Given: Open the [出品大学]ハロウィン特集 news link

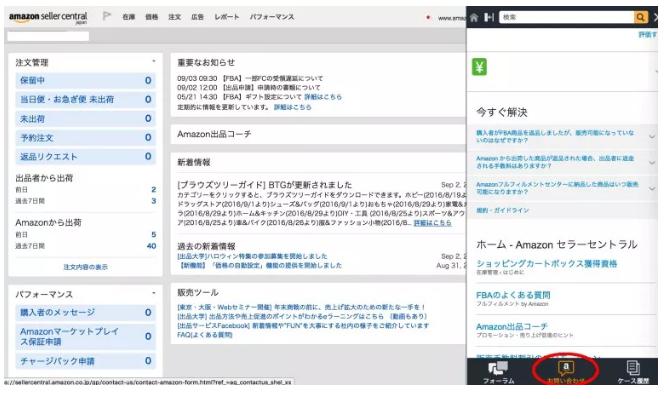Looking at the screenshot, I should pos(252,256).
